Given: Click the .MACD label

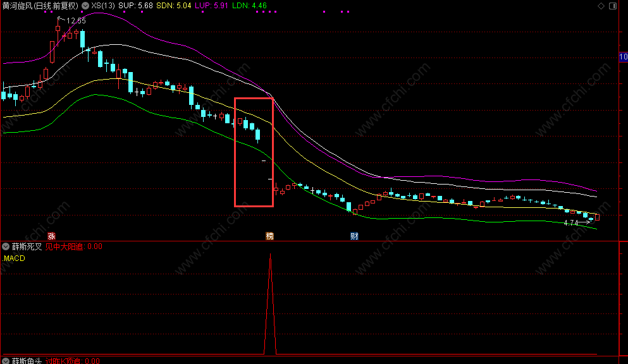Looking at the screenshot, I should click(x=14, y=258).
